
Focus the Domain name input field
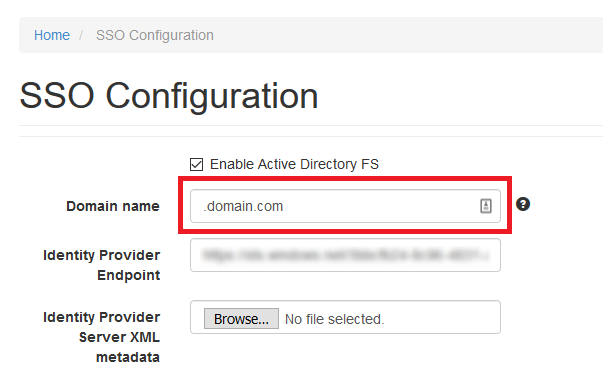point(345,206)
